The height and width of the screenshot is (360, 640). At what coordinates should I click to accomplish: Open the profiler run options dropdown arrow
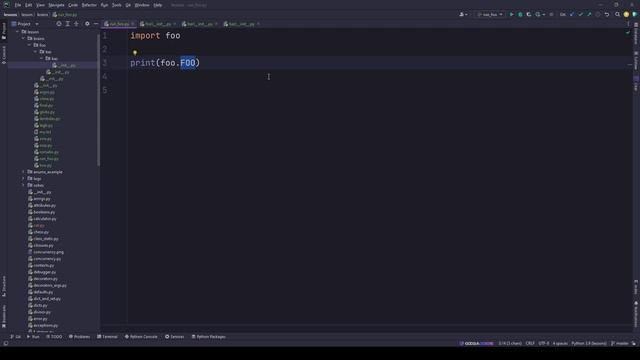(x=544, y=14)
